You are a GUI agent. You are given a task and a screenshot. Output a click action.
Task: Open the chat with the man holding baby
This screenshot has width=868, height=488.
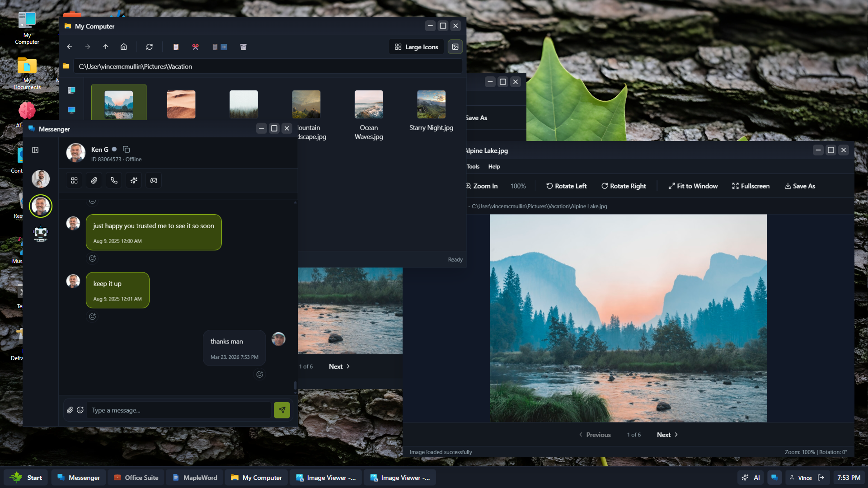(41, 179)
